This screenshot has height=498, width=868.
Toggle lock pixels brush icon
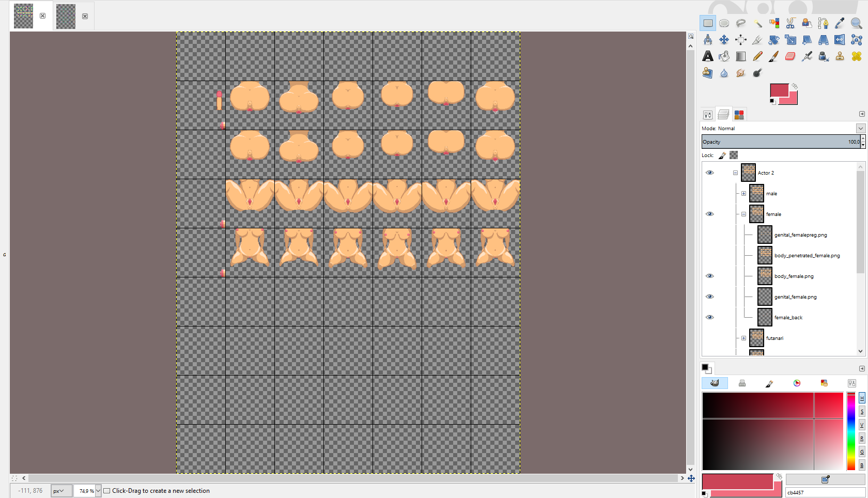point(722,155)
